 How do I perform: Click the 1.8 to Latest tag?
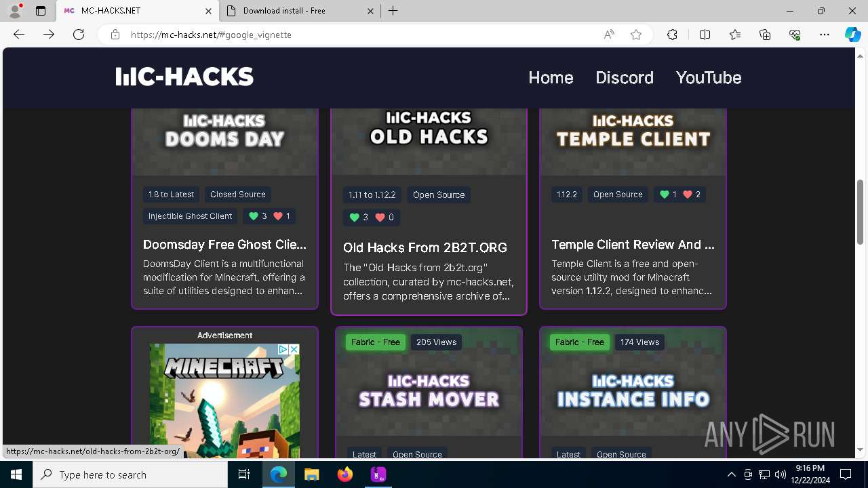tap(171, 195)
